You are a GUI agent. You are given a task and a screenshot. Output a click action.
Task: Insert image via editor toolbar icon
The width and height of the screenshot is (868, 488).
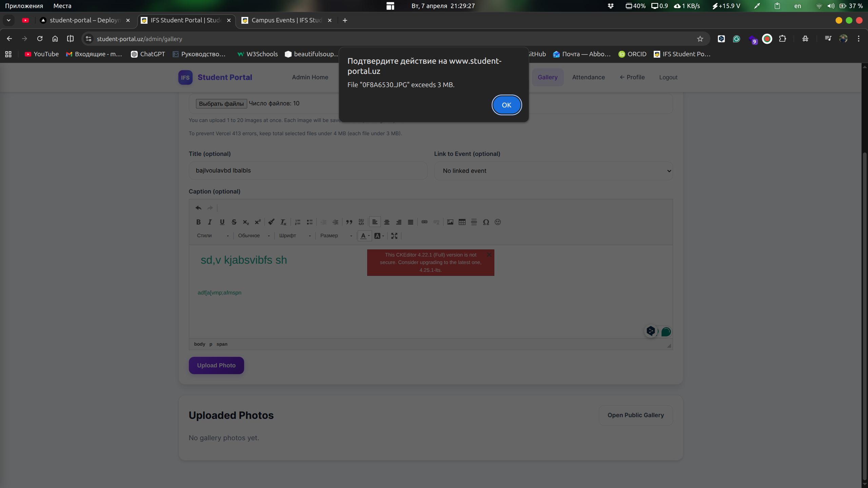click(x=450, y=222)
